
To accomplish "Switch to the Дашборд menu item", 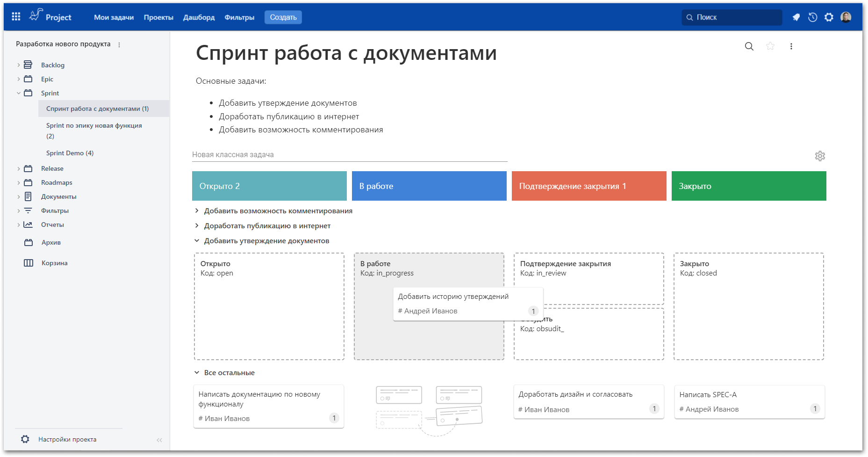I will pyautogui.click(x=198, y=17).
